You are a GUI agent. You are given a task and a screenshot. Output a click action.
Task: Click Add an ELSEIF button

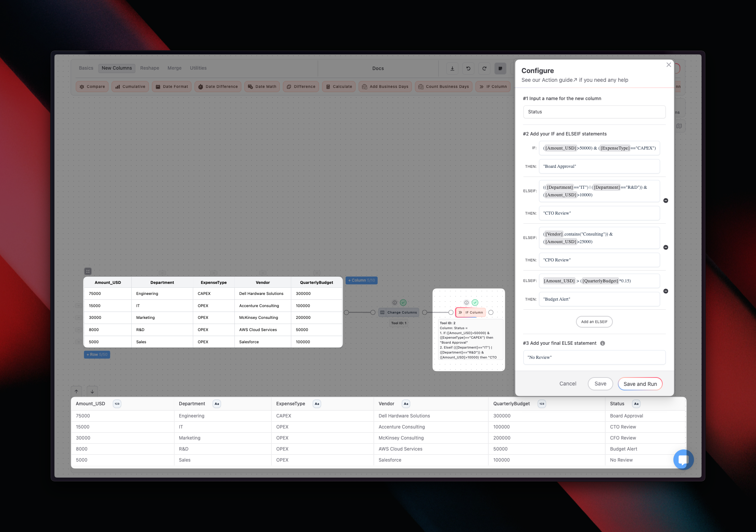pyautogui.click(x=594, y=322)
